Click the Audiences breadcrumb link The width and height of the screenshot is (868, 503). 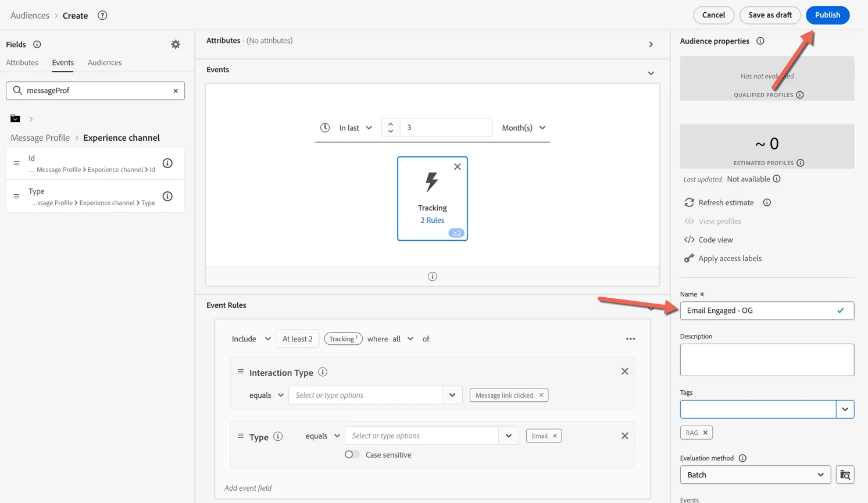click(x=30, y=16)
